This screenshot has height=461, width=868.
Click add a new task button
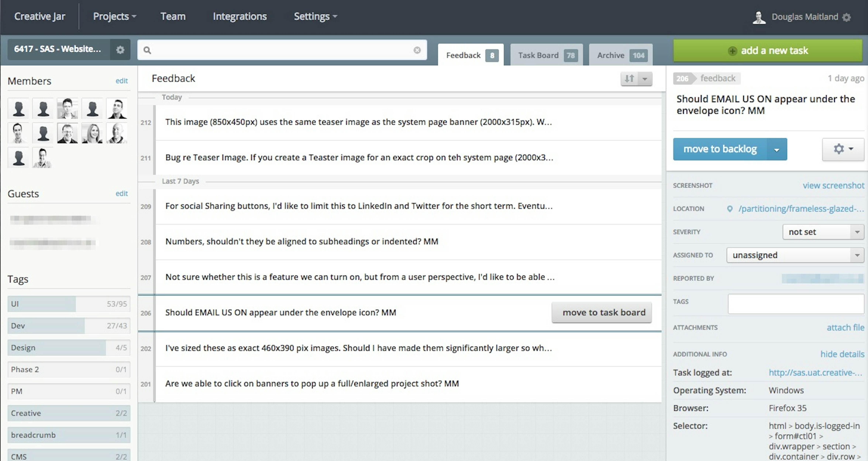coord(767,51)
